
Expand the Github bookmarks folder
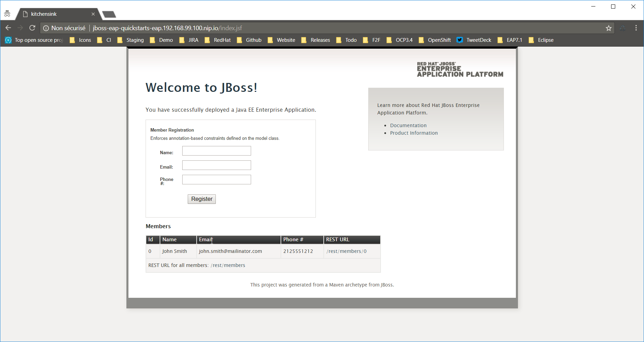tap(249, 40)
